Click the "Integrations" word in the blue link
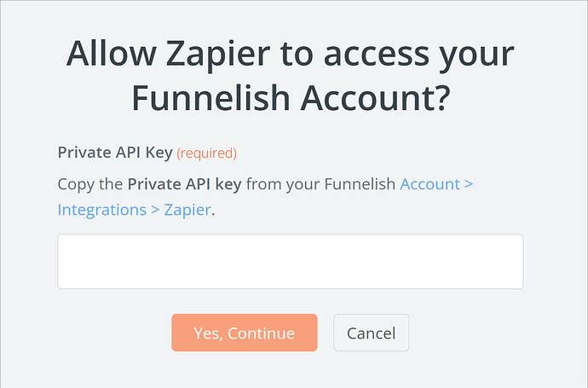 [101, 209]
